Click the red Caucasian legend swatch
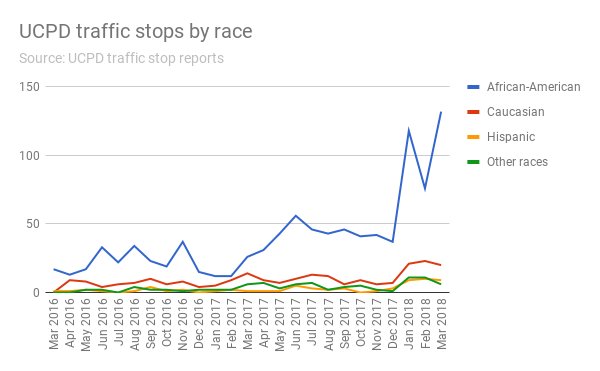 coord(473,112)
